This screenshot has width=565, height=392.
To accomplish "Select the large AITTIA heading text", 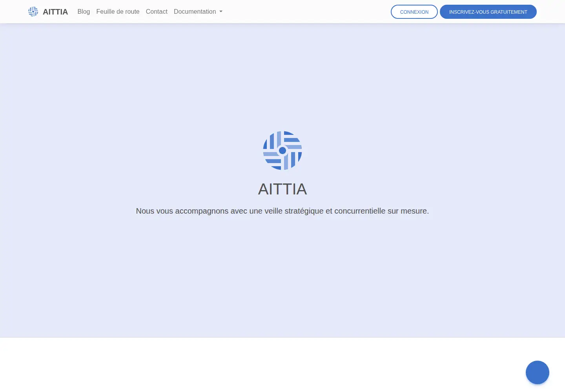I will tap(282, 189).
